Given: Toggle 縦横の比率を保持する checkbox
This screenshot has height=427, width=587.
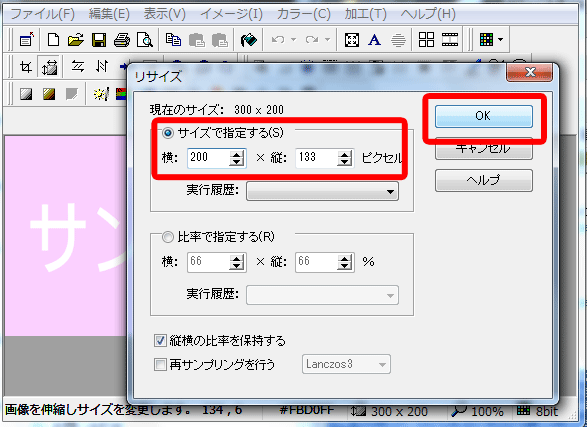Looking at the screenshot, I should tap(160, 341).
